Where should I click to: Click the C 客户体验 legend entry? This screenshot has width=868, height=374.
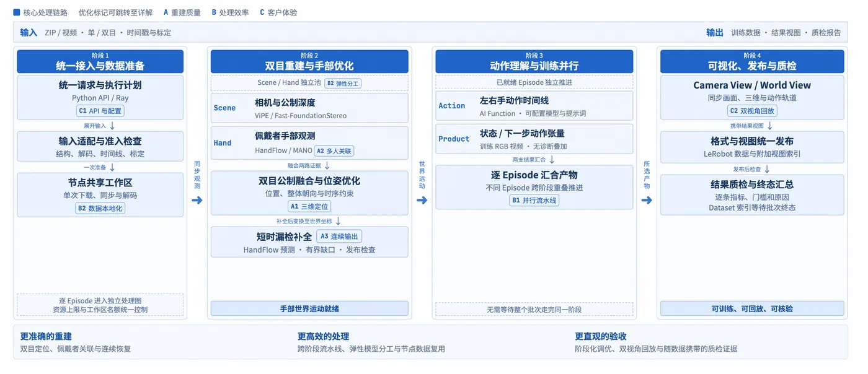coord(279,12)
